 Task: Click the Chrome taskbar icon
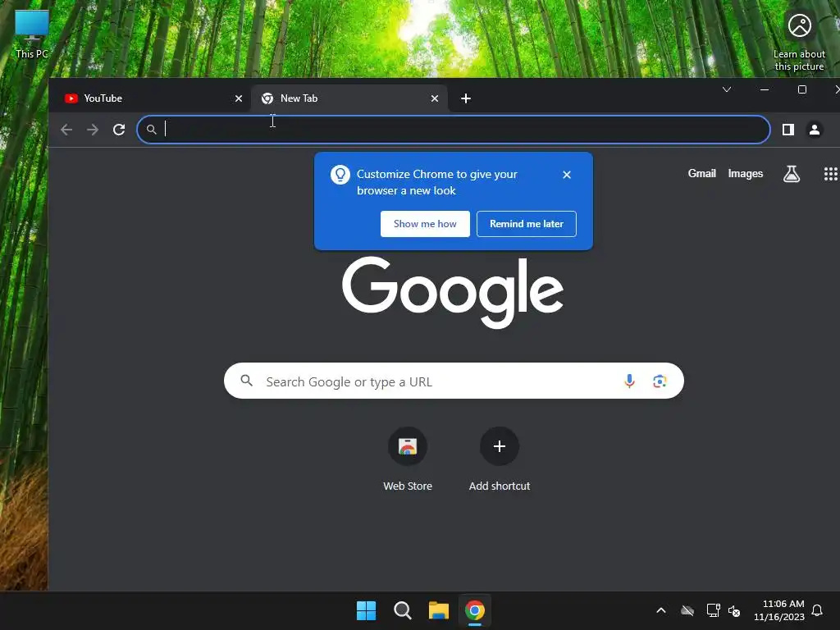(475, 610)
